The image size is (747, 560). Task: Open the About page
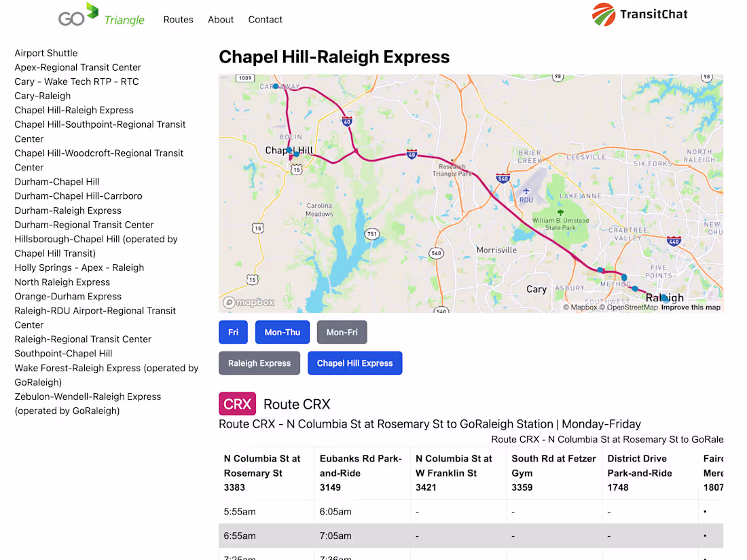pos(220,20)
